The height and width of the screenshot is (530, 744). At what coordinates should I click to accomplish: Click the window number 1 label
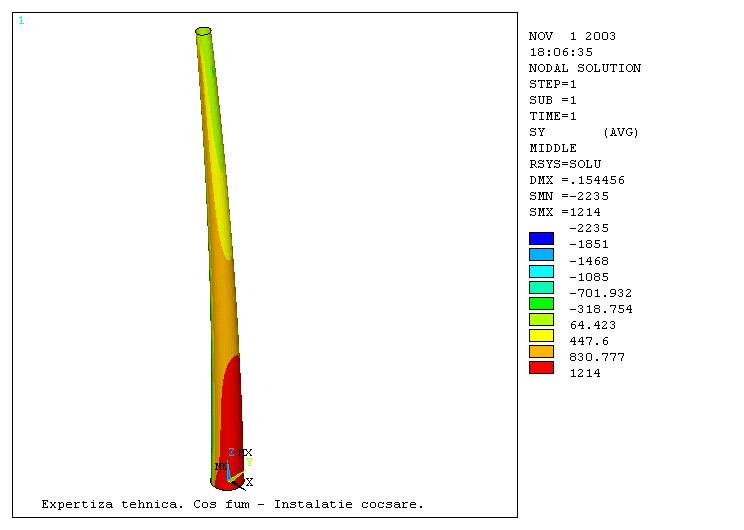21,20
